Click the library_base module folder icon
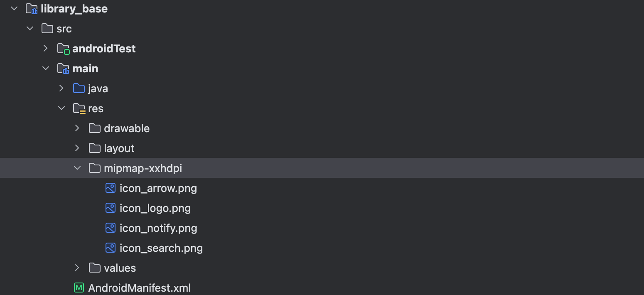The height and width of the screenshot is (295, 644). (32, 9)
